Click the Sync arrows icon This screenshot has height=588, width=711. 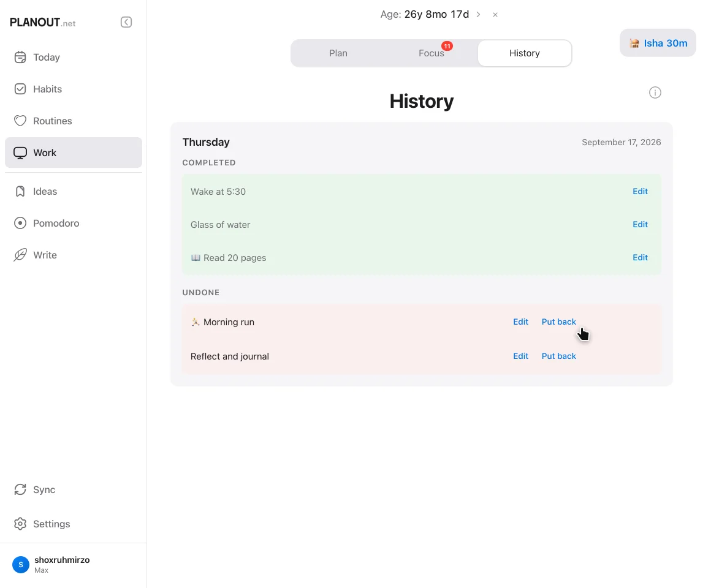click(20, 489)
